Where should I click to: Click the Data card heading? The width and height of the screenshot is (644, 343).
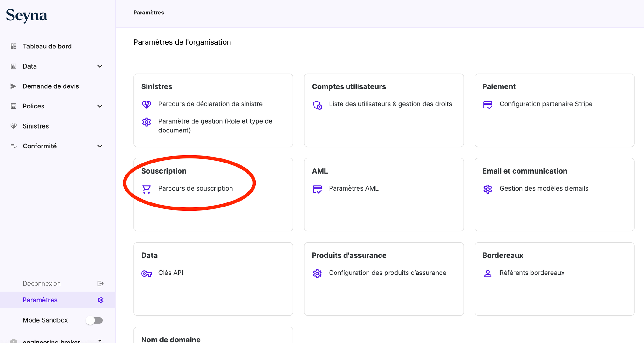point(149,255)
